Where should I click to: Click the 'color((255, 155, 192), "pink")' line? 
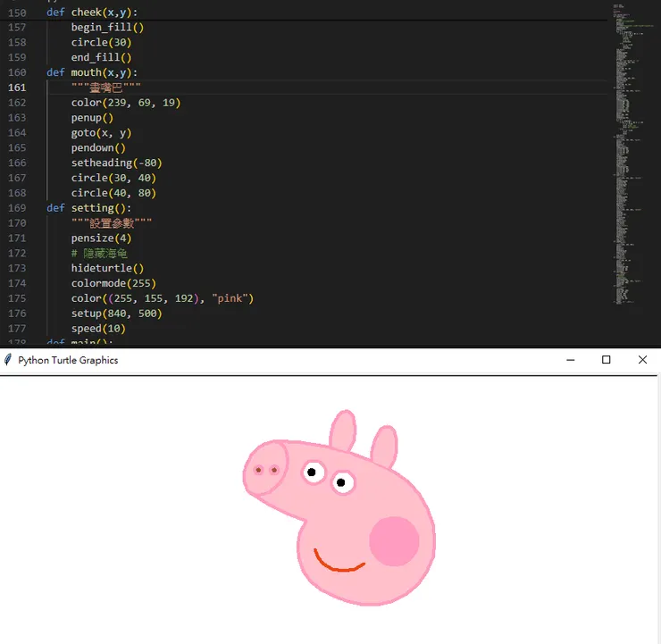(x=163, y=299)
